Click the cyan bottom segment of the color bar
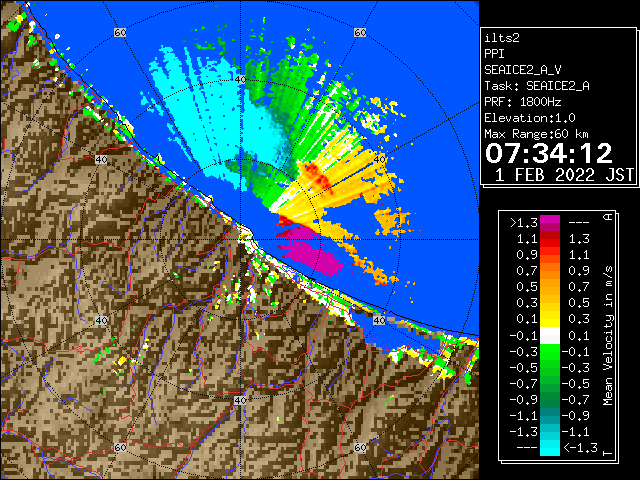The width and height of the screenshot is (640, 480). [x=550, y=448]
